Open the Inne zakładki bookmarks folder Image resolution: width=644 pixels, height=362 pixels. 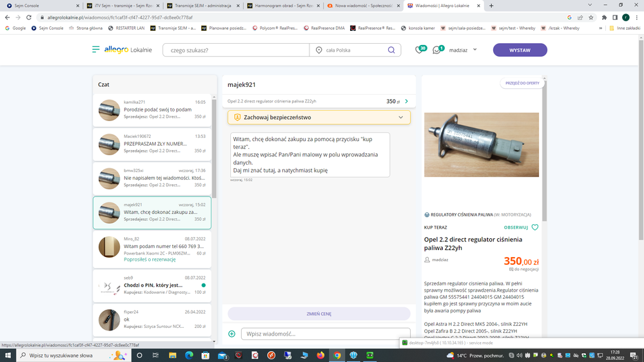pyautogui.click(x=625, y=28)
